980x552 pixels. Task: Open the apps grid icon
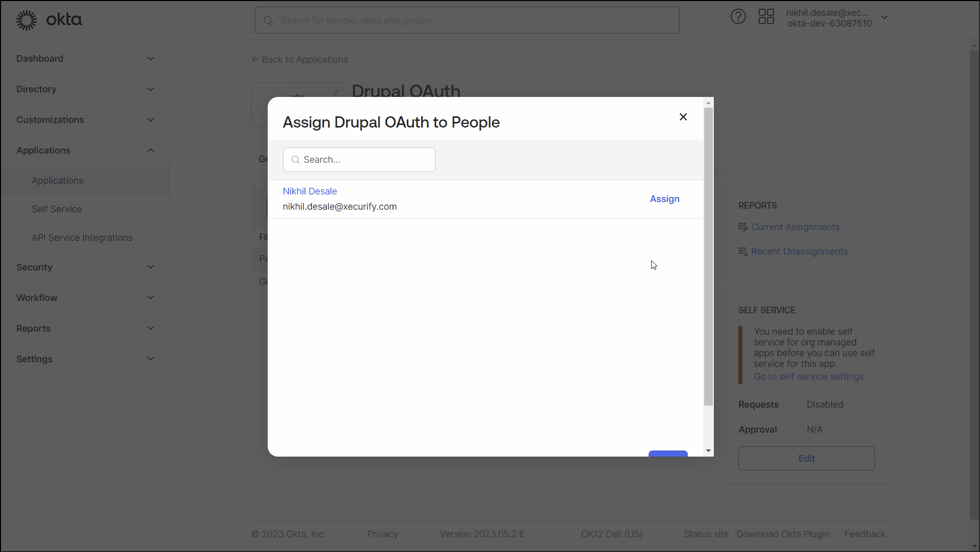tap(766, 17)
